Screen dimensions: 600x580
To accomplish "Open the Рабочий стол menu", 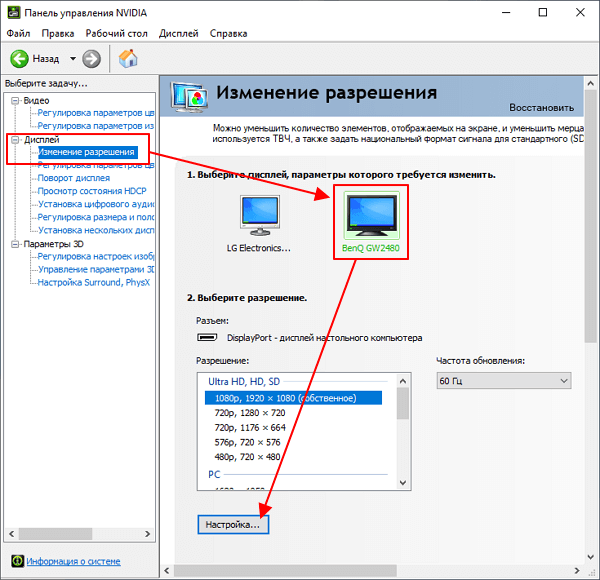I will click(x=116, y=34).
